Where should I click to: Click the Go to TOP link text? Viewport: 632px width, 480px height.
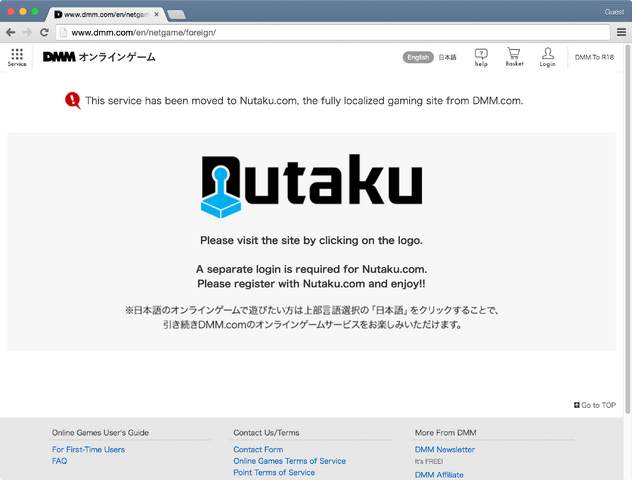coord(599,405)
